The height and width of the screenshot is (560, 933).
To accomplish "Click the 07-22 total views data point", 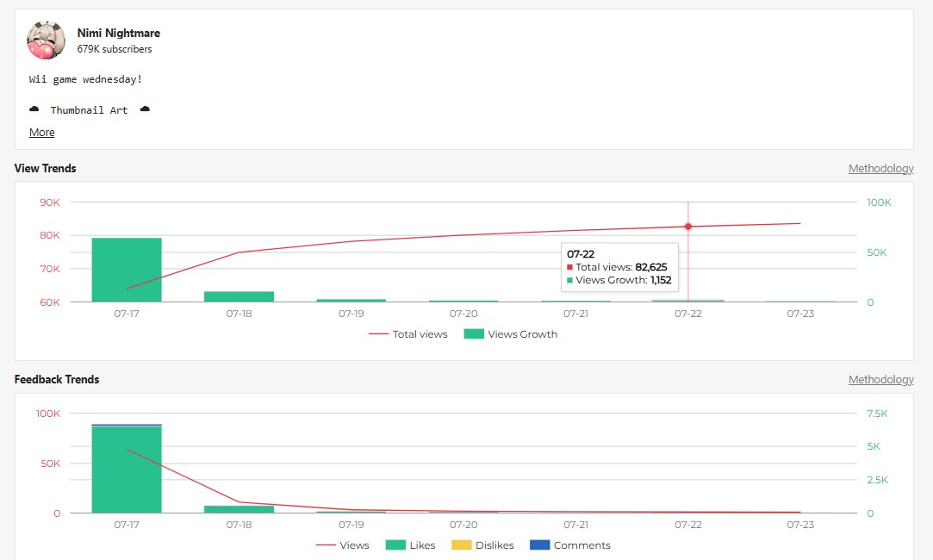I will (688, 227).
